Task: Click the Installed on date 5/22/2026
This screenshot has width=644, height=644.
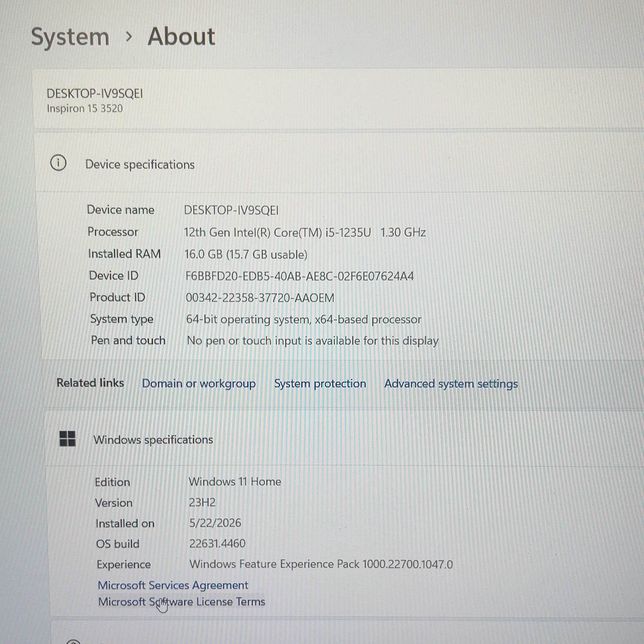Action: [x=215, y=522]
